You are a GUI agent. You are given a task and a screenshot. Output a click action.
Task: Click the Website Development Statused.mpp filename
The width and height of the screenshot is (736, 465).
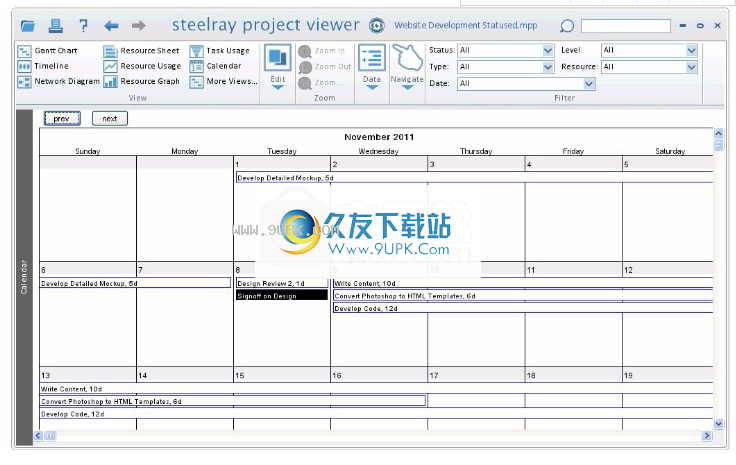click(x=466, y=25)
